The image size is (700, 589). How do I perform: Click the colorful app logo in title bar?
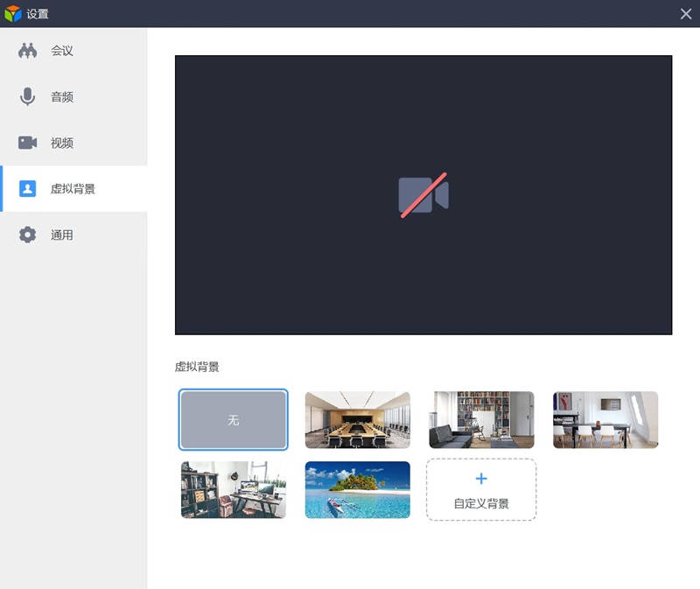point(12,14)
